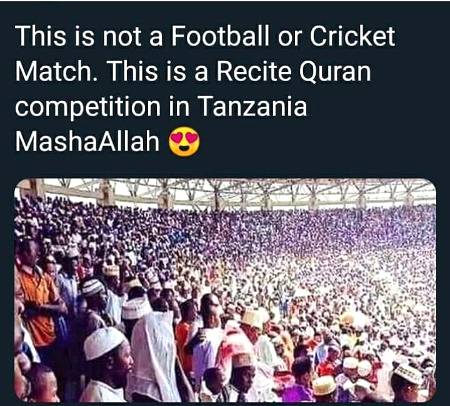This screenshot has width=450, height=406.
Task: Click the embroidered cap at the photo's bottom-right corner
Action: tap(408, 373)
